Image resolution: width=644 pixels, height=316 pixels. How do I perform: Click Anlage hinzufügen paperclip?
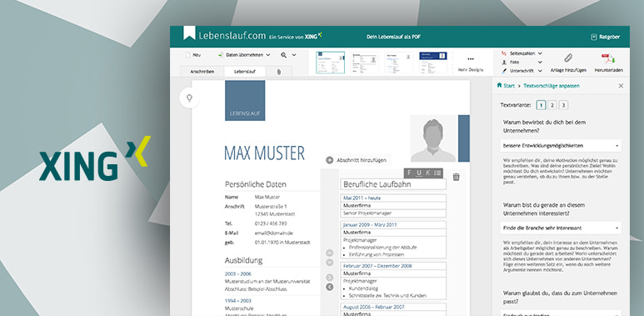[x=568, y=63]
